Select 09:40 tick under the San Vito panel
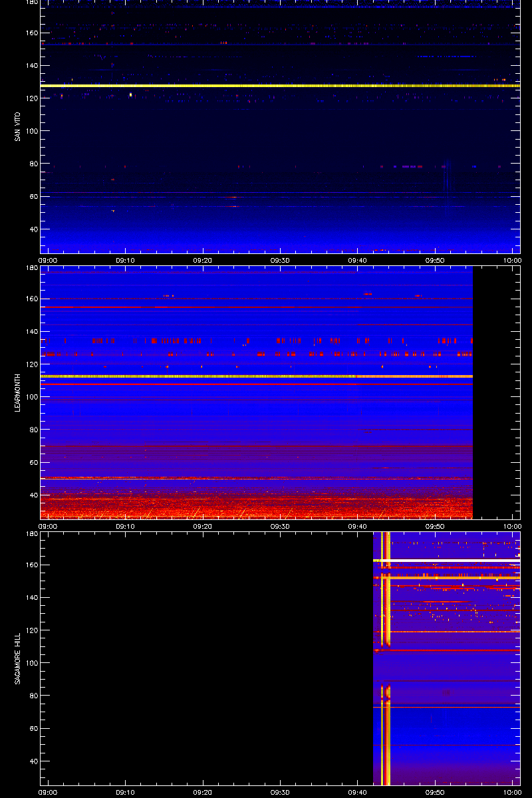 pyautogui.click(x=357, y=260)
